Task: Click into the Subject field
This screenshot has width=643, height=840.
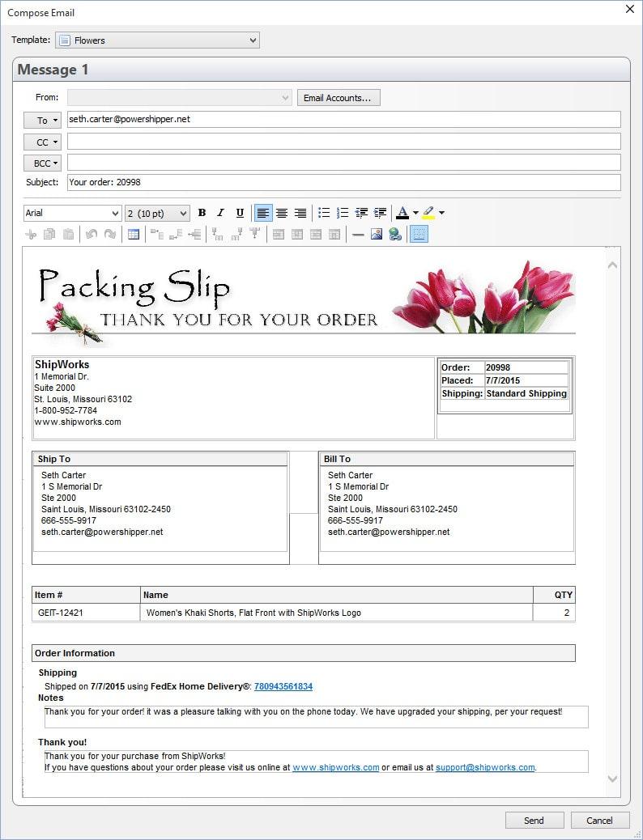Action: pos(343,182)
